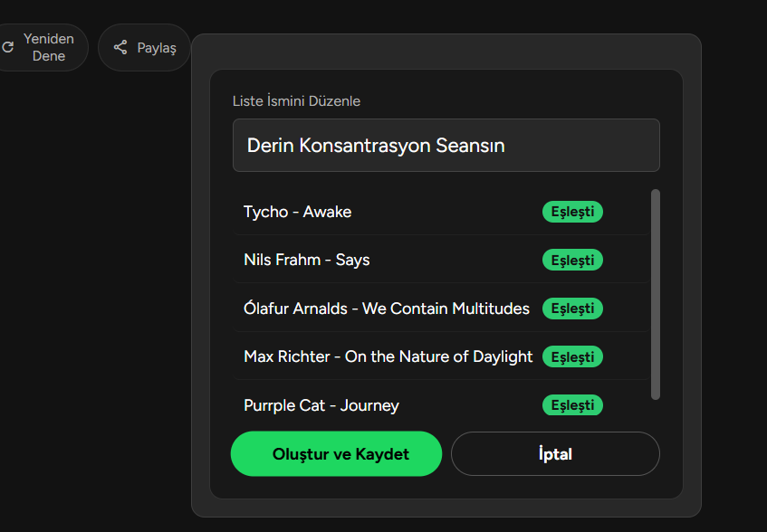
Task: Click the track list vertical scrollbar
Action: click(656, 295)
